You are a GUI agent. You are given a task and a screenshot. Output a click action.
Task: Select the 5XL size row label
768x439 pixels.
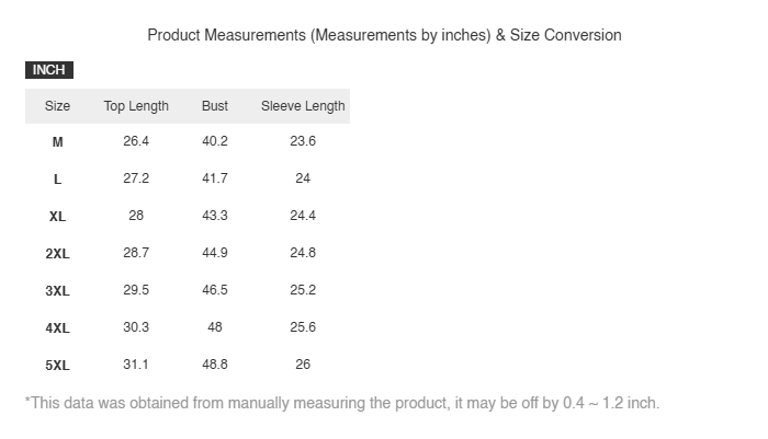coord(57,365)
